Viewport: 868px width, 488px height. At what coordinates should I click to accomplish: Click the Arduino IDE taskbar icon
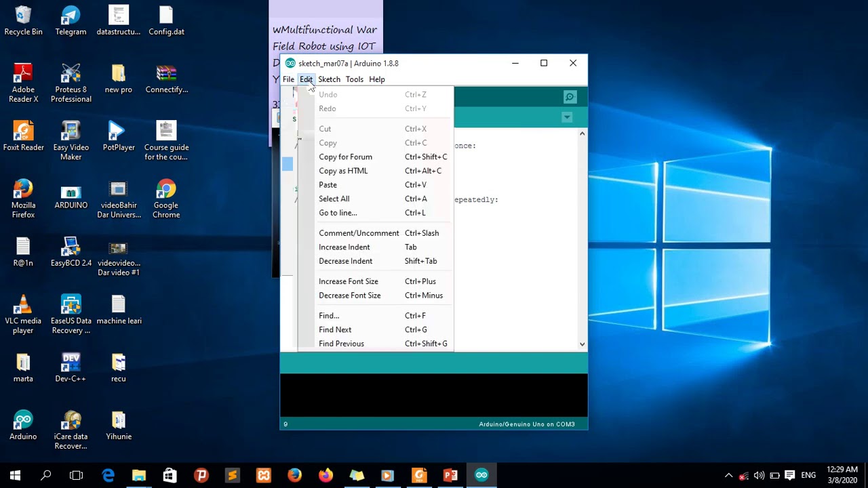tap(481, 475)
